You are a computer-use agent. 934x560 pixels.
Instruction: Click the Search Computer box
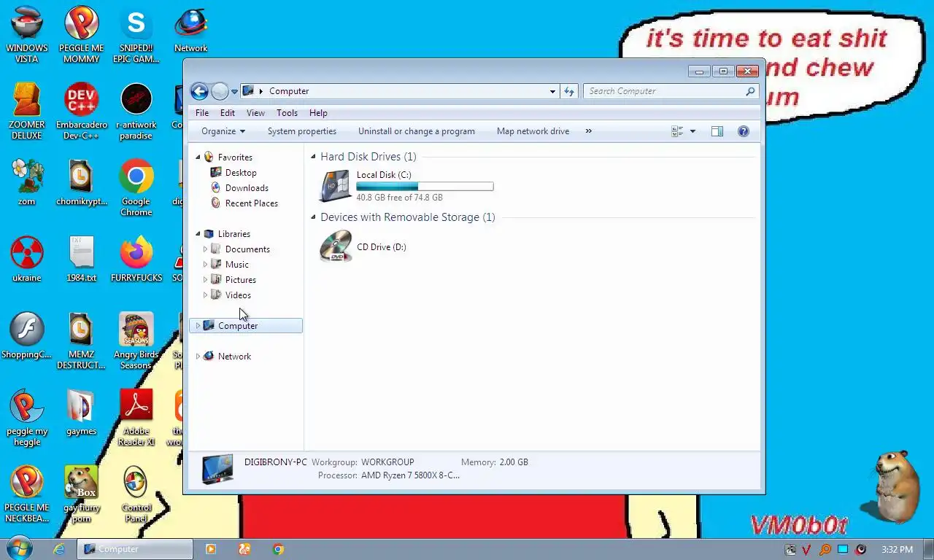click(664, 91)
